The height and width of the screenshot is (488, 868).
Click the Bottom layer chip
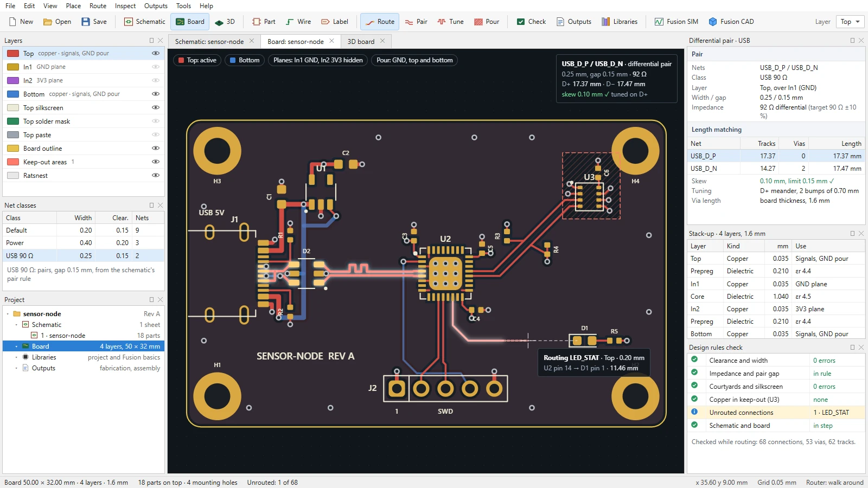[x=244, y=60]
